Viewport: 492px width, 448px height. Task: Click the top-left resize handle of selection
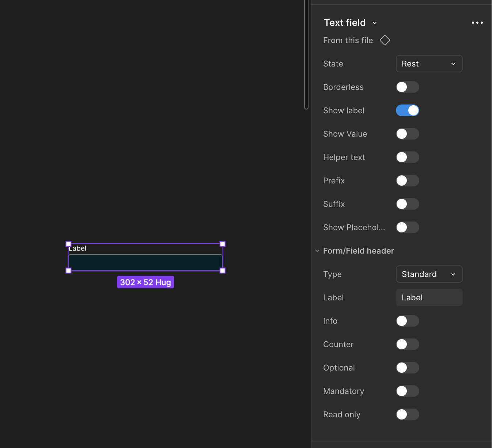point(68,244)
